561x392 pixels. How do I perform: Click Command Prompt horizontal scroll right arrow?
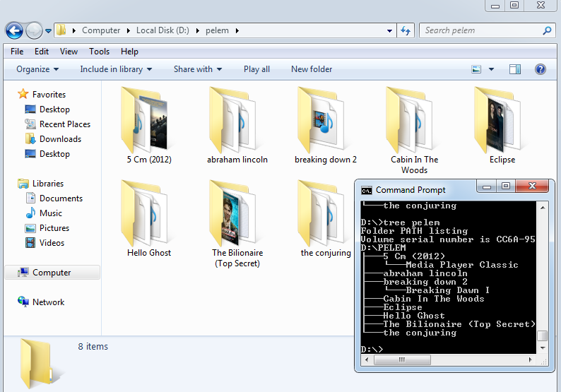531,360
